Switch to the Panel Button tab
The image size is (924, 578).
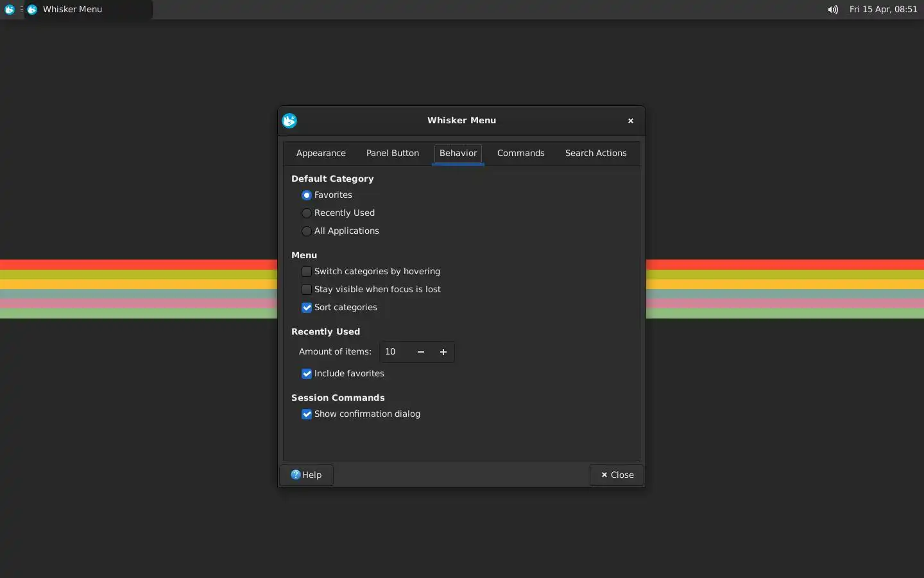393,153
